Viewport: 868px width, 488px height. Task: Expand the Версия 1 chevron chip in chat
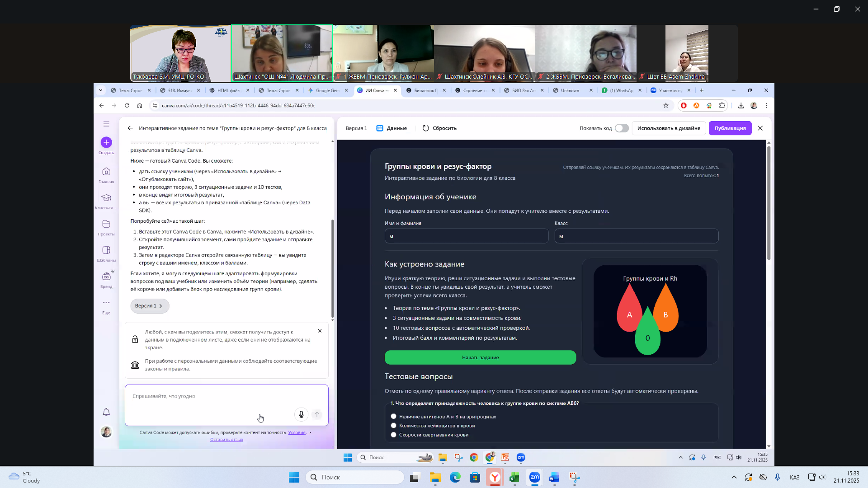[x=150, y=306]
